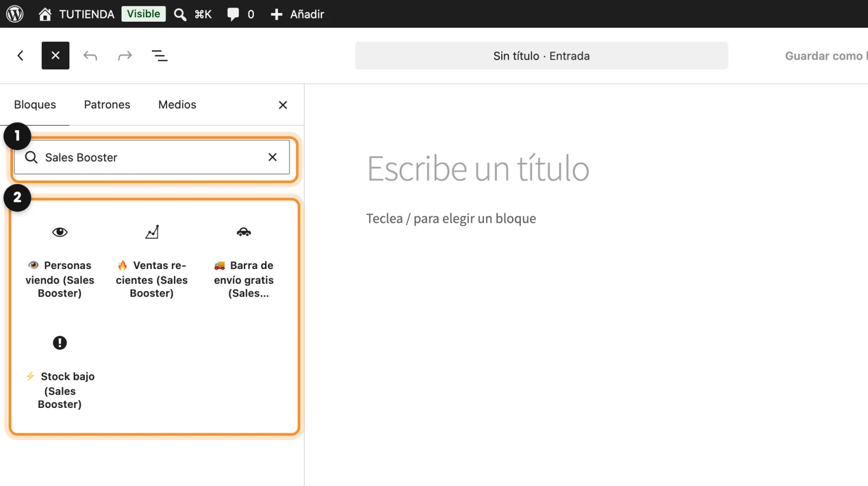Insert the Personas viendo block

(60, 261)
